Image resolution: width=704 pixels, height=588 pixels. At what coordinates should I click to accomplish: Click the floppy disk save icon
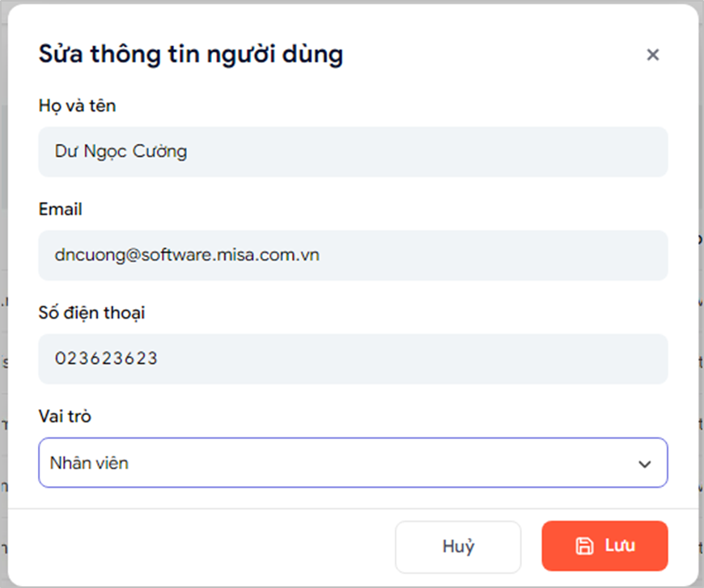coord(584,546)
